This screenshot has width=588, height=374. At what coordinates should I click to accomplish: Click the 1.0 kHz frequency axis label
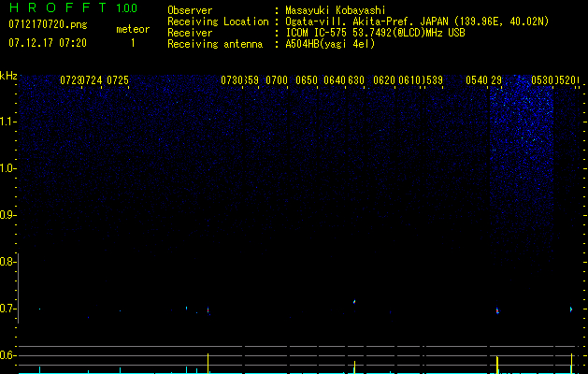[7, 168]
